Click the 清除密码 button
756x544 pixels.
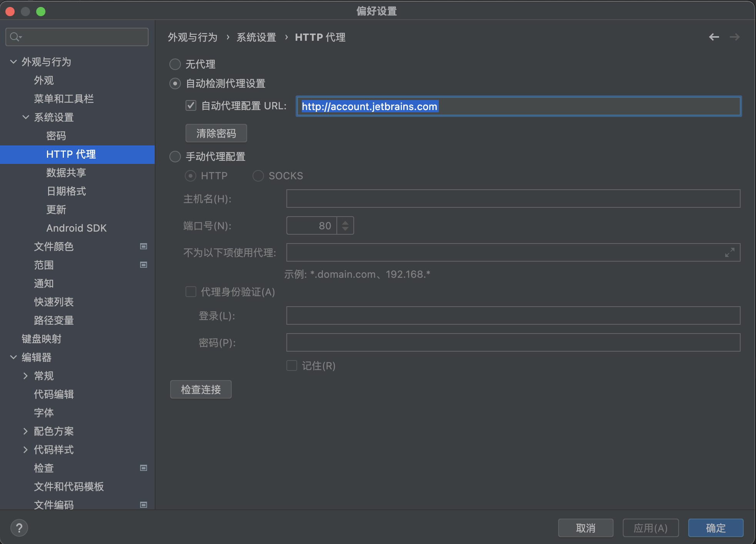point(216,133)
